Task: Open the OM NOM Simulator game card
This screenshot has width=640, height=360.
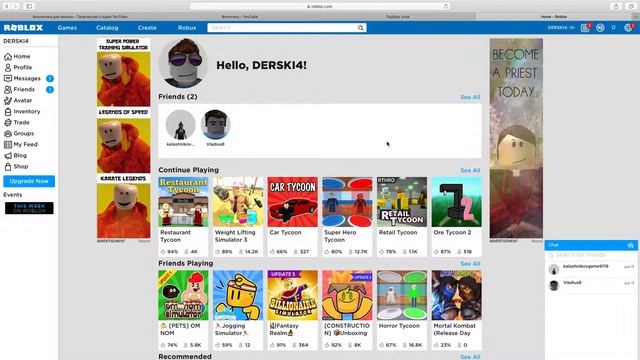Action: tap(183, 310)
